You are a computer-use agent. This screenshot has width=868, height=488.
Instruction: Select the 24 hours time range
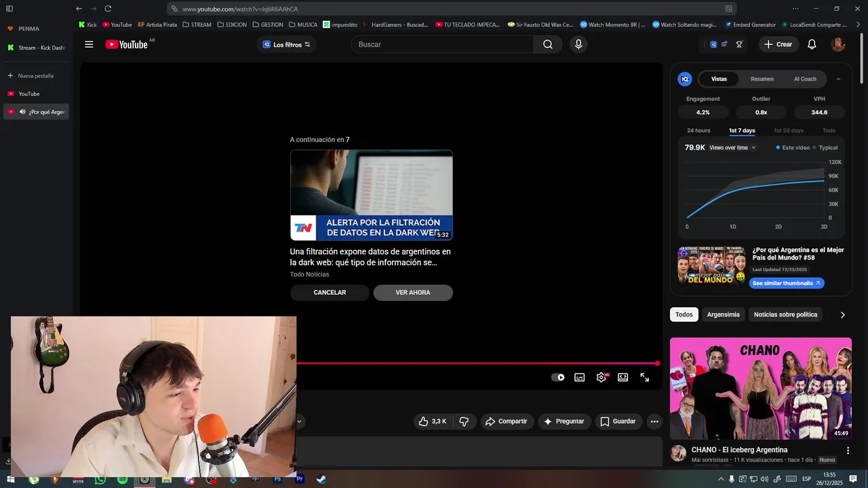point(698,131)
